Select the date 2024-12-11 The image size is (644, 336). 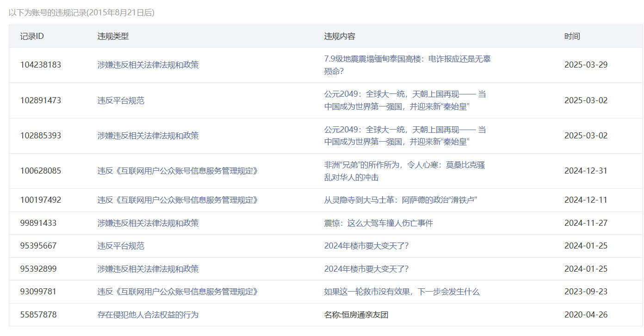[586, 200]
